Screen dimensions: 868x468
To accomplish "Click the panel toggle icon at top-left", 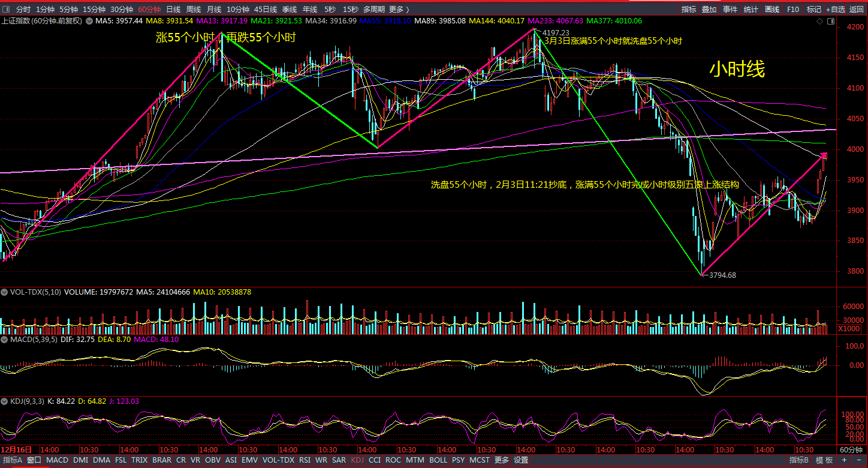I will [5, 10].
